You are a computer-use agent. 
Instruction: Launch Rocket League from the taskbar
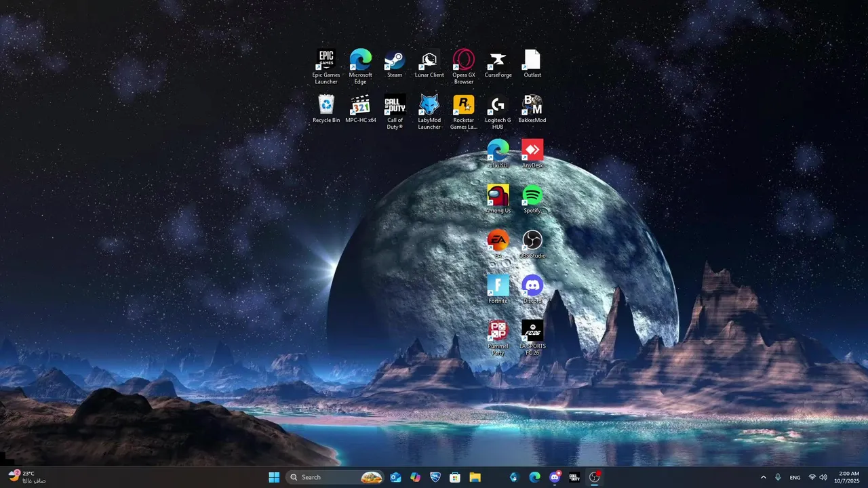pyautogui.click(x=435, y=477)
